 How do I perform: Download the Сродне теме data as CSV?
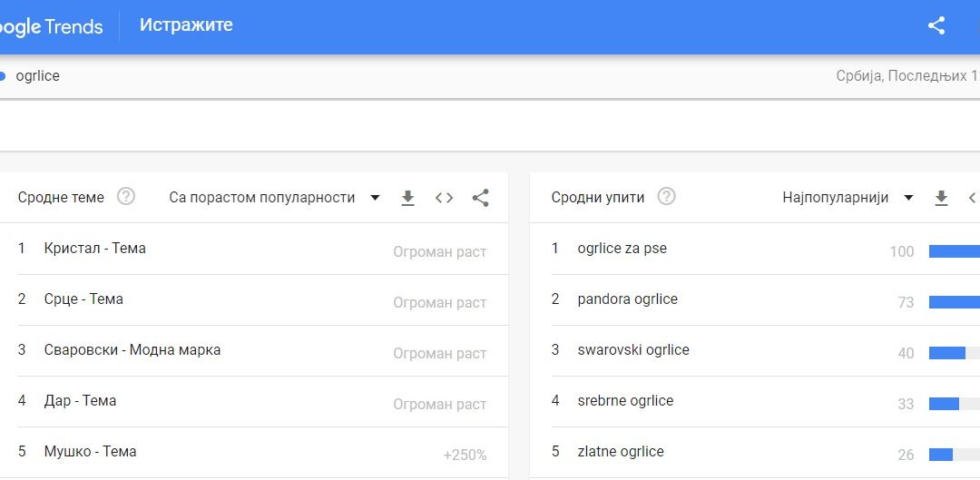coord(408,198)
